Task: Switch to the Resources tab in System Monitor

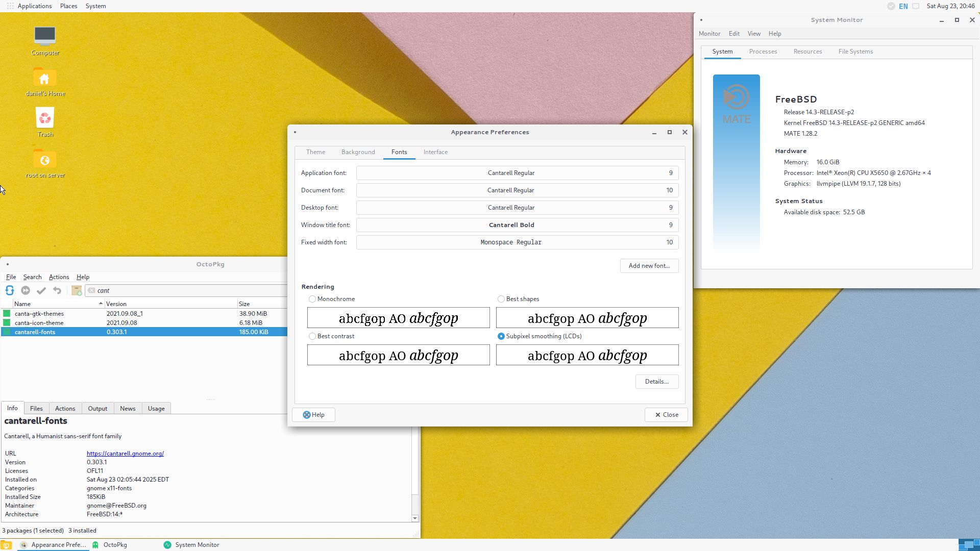Action: point(807,52)
